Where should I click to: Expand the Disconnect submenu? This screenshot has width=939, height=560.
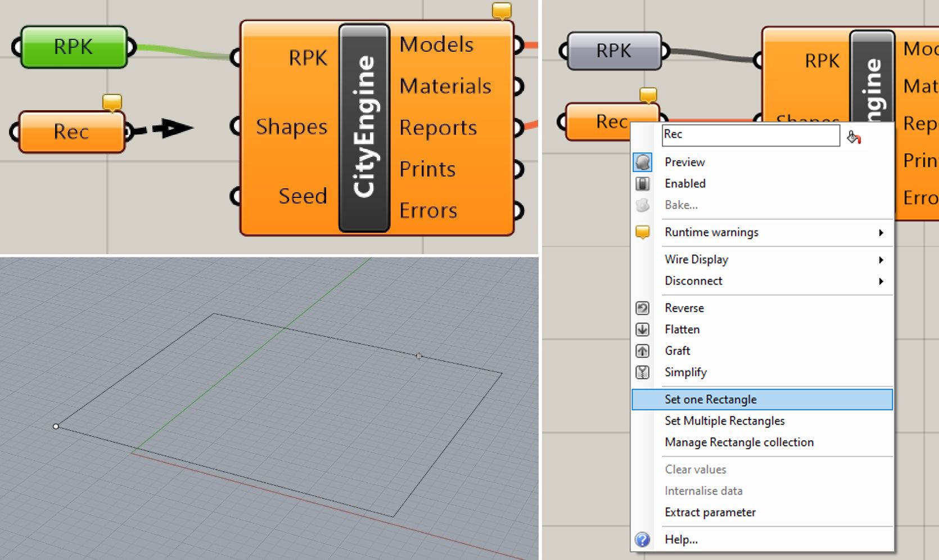(762, 281)
